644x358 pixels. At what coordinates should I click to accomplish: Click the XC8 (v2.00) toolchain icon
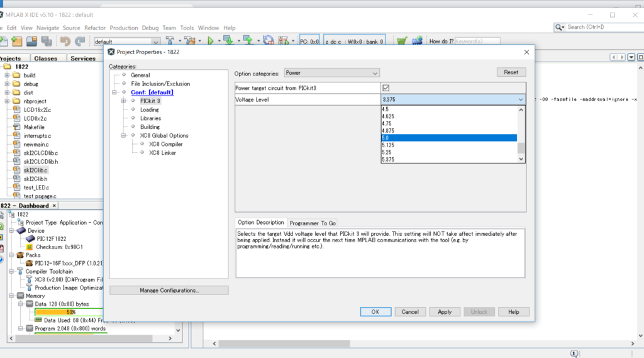click(x=29, y=279)
